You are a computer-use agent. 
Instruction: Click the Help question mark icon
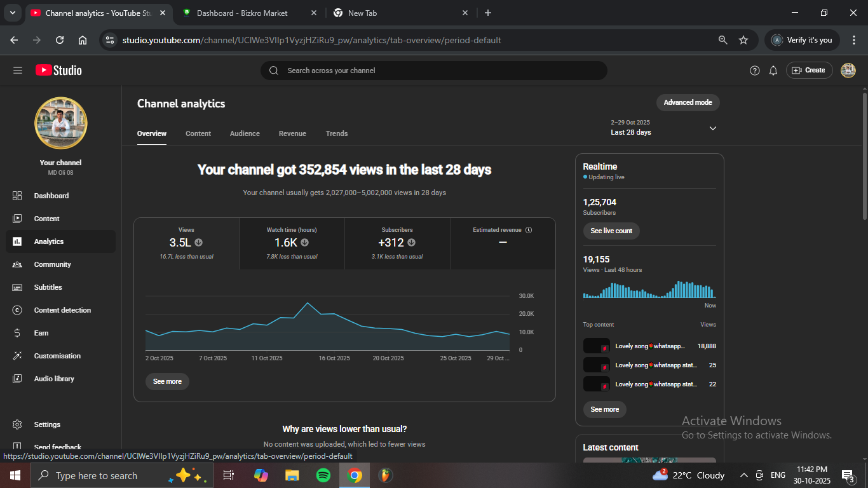[754, 71]
